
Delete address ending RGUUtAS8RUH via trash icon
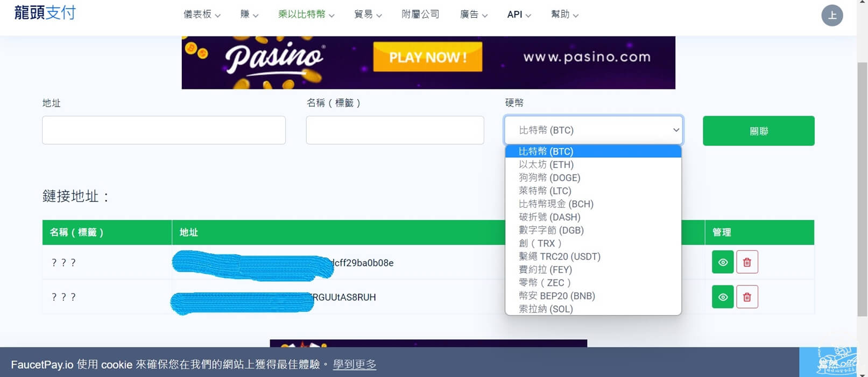click(x=747, y=297)
